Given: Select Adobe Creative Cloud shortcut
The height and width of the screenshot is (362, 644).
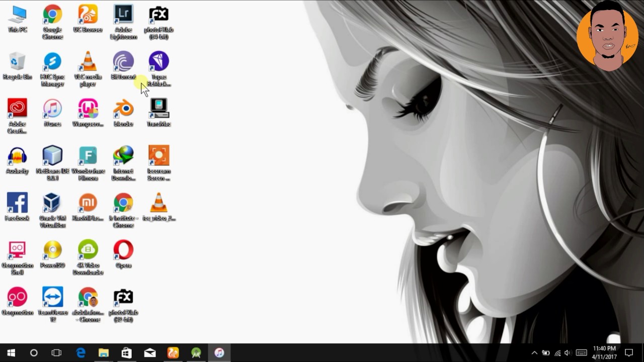Looking at the screenshot, I should coord(18,116).
